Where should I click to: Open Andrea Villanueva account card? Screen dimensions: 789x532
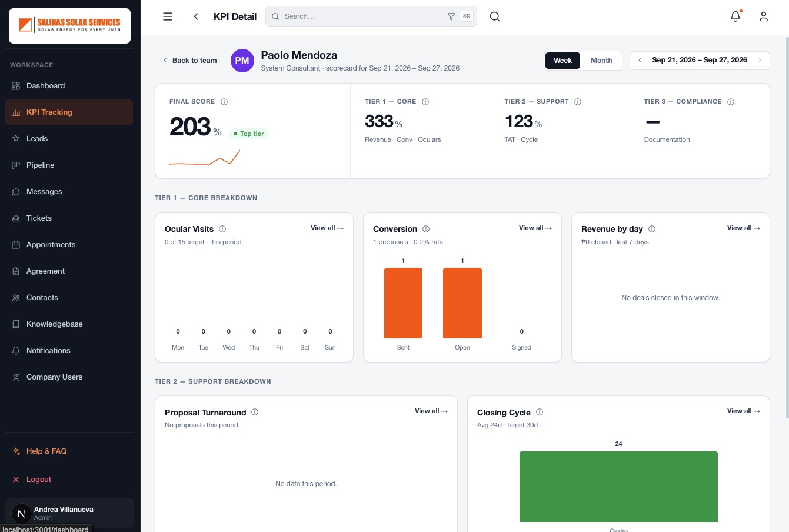(x=69, y=513)
